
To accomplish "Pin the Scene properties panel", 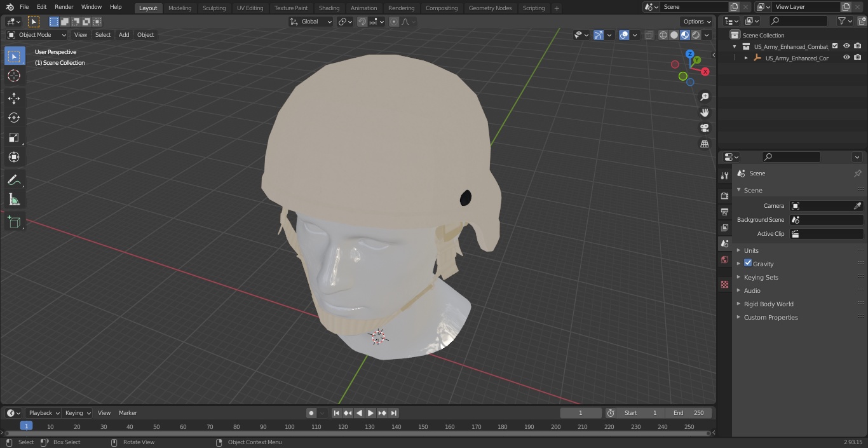I will tap(857, 173).
